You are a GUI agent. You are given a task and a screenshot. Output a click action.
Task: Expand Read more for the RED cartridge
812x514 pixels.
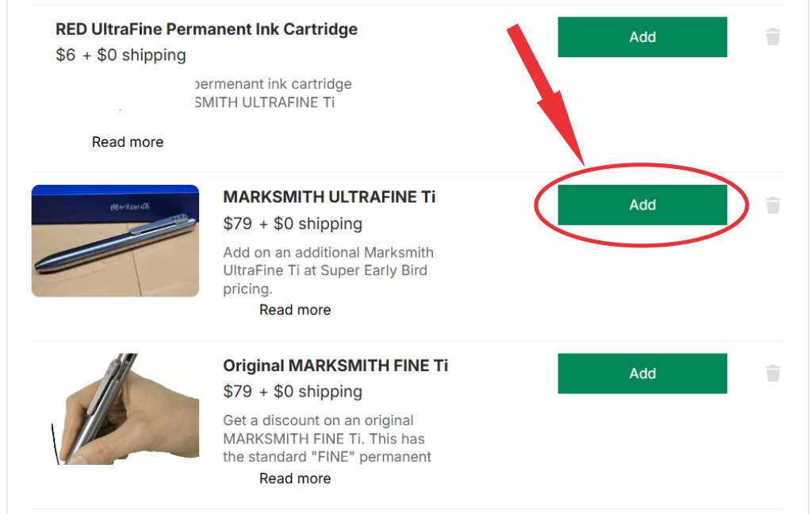click(127, 141)
